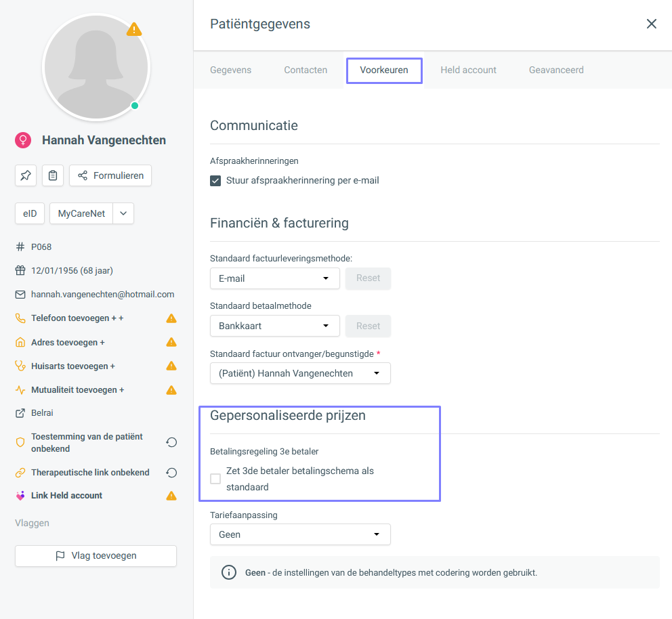This screenshot has height=619, width=672.
Task: Expand the MyCareNet chevron menu
Action: click(123, 213)
